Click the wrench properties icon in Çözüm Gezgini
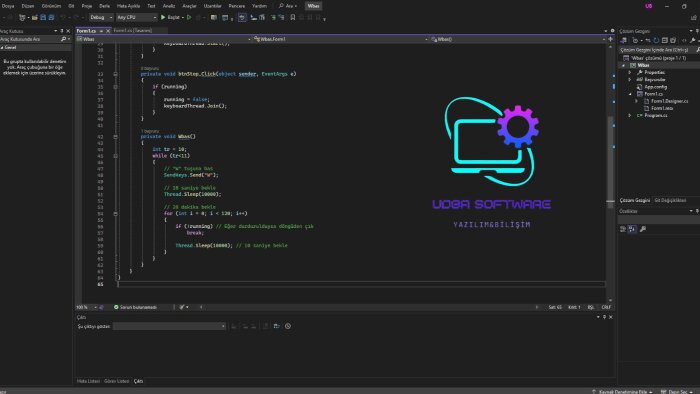 692,41
